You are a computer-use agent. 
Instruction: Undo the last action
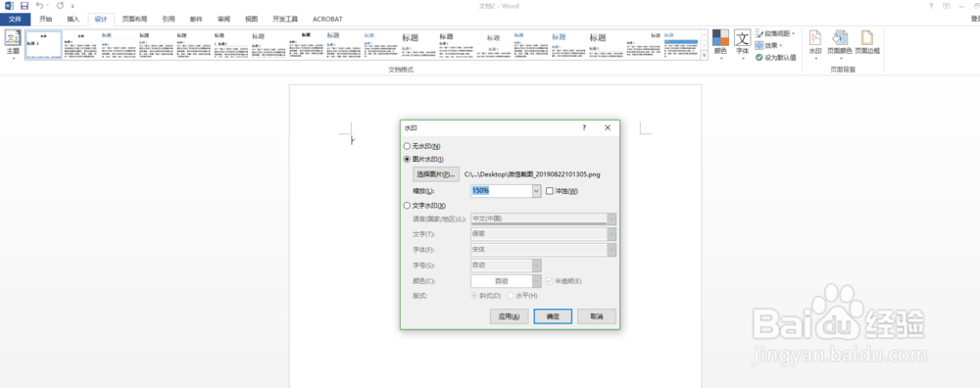[x=39, y=6]
